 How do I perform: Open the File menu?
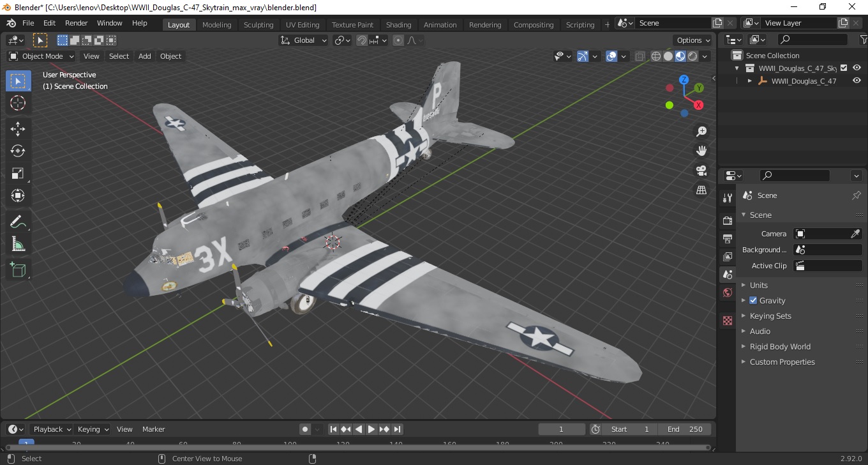tap(28, 23)
